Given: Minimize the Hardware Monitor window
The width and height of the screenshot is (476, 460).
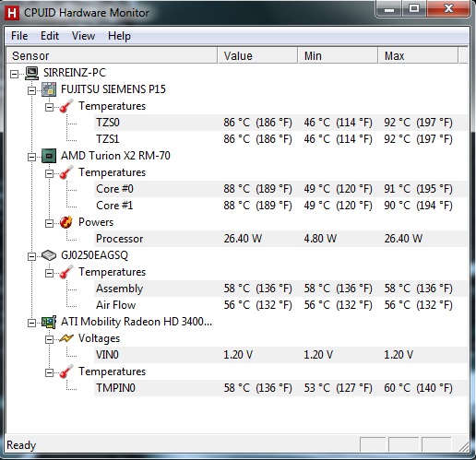Looking at the screenshot, I should 389,8.
